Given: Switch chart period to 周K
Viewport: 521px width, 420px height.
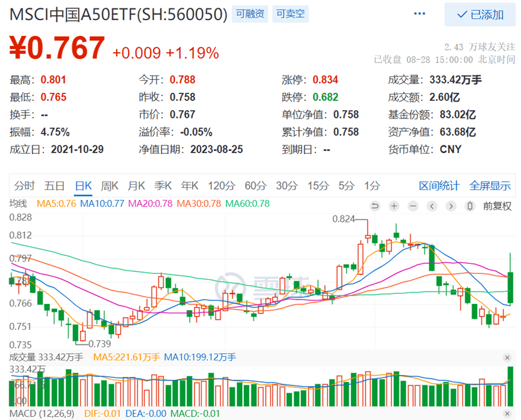Looking at the screenshot, I should coord(110,186).
